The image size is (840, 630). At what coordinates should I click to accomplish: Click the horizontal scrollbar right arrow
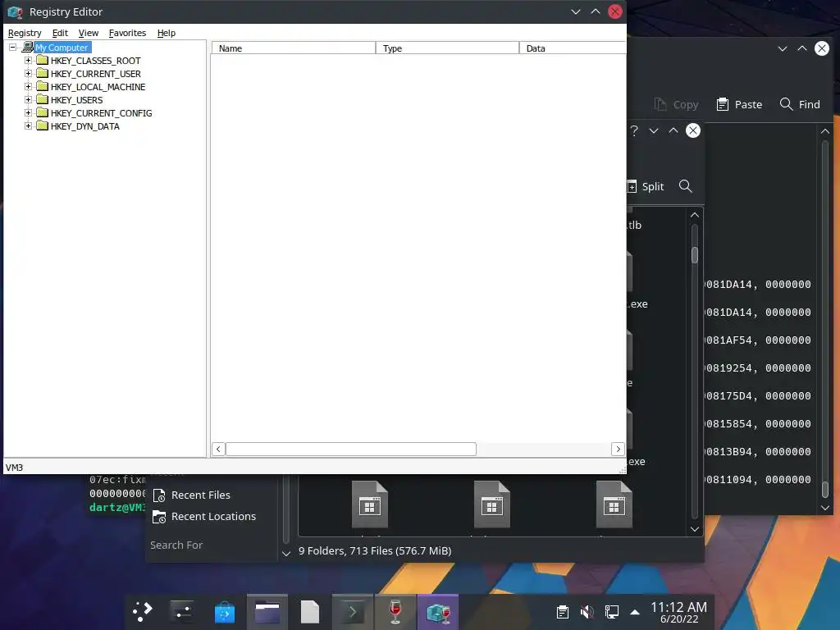[619, 449]
